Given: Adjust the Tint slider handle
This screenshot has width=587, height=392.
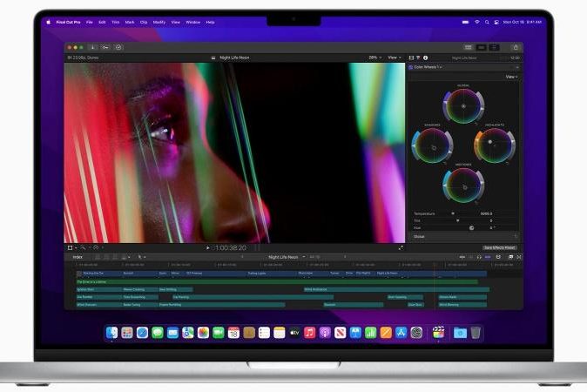Looking at the screenshot, I should point(457,221).
